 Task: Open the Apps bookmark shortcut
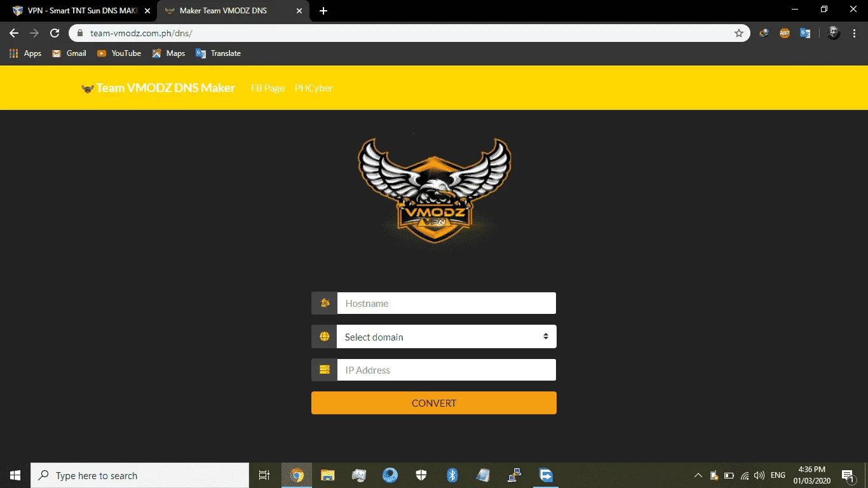25,53
